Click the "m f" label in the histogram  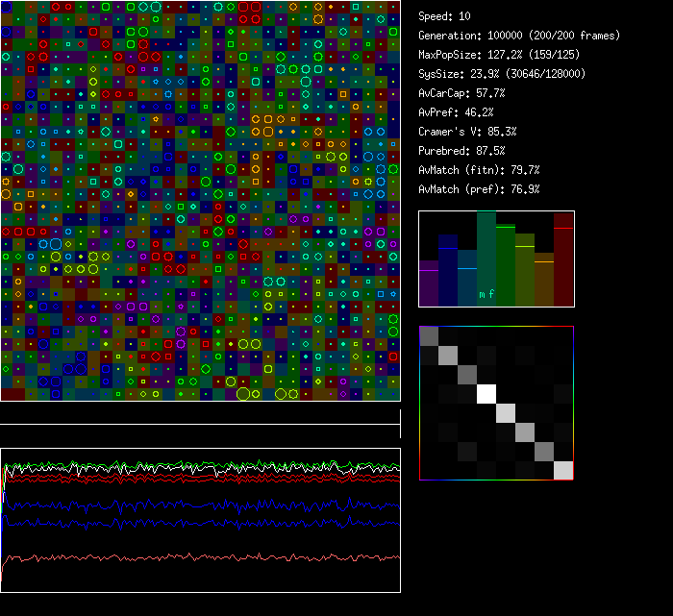point(487,295)
